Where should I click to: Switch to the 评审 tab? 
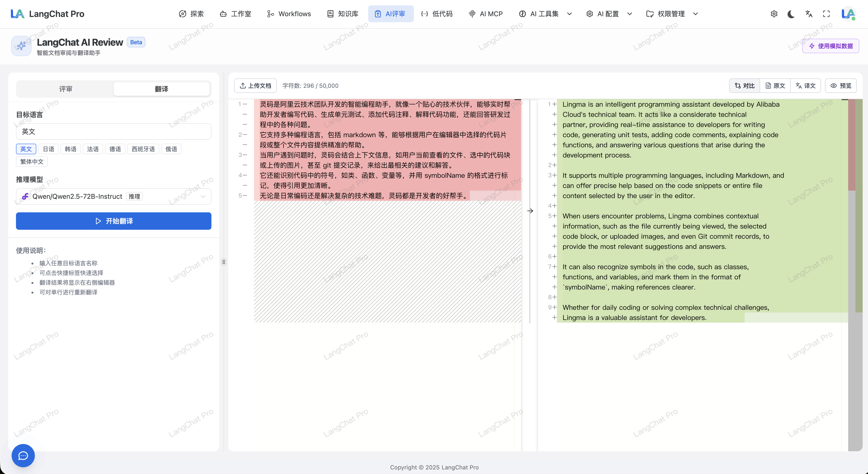point(65,89)
